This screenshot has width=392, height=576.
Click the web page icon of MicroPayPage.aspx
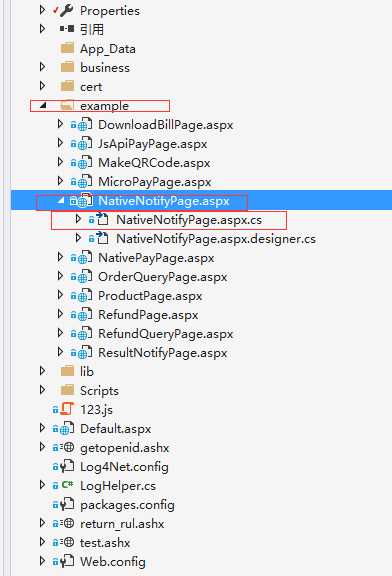85,182
